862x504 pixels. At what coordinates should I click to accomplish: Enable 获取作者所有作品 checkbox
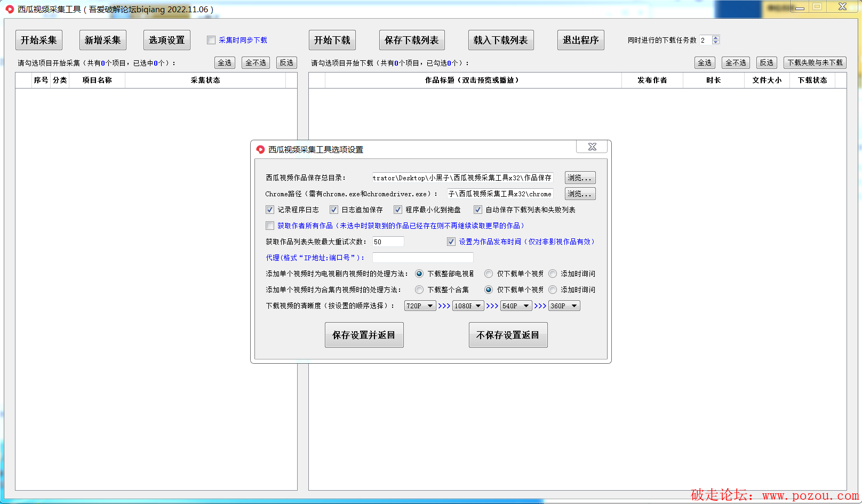(x=270, y=226)
